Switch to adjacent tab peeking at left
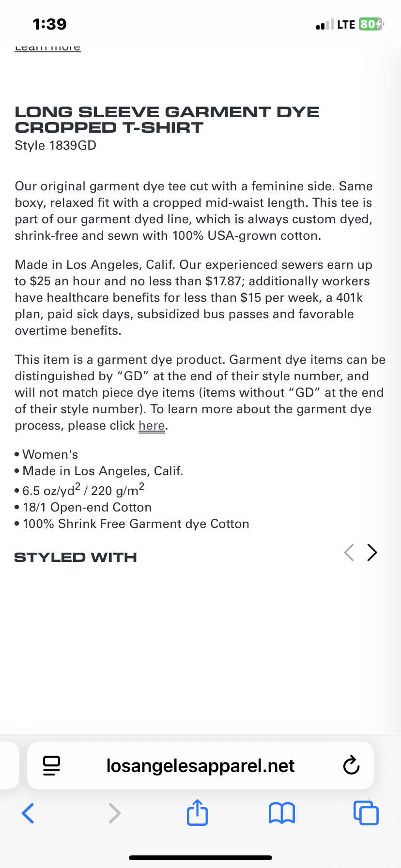401x868 pixels. pos(9,766)
